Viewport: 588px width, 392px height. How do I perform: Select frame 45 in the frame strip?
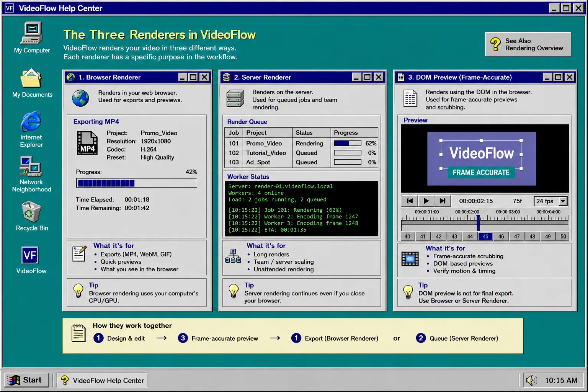[x=485, y=236]
